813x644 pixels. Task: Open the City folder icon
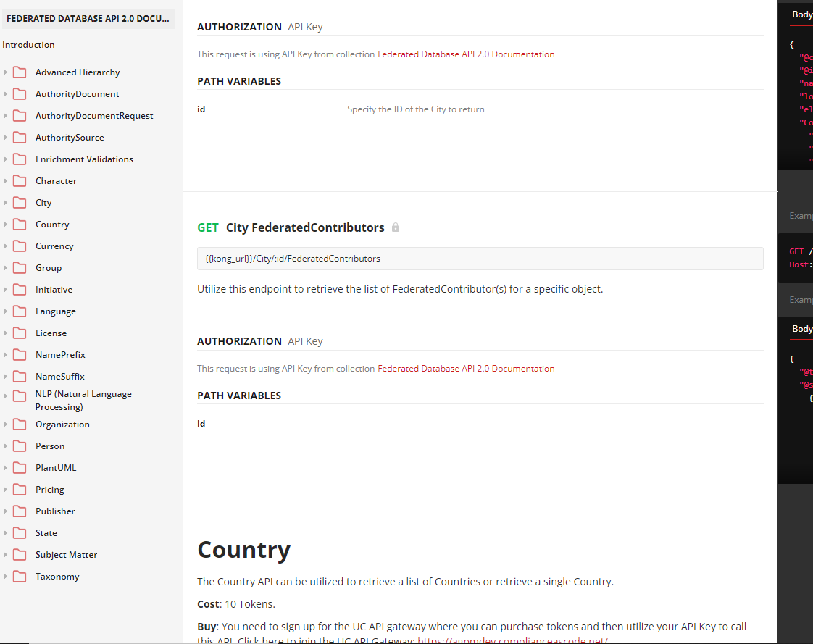21,202
